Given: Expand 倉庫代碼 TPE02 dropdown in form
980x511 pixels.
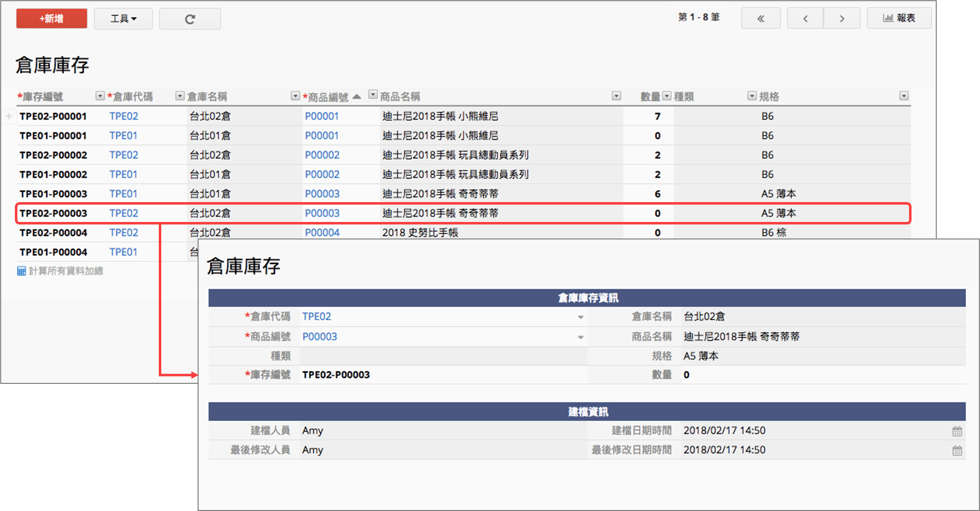Looking at the screenshot, I should 580,317.
